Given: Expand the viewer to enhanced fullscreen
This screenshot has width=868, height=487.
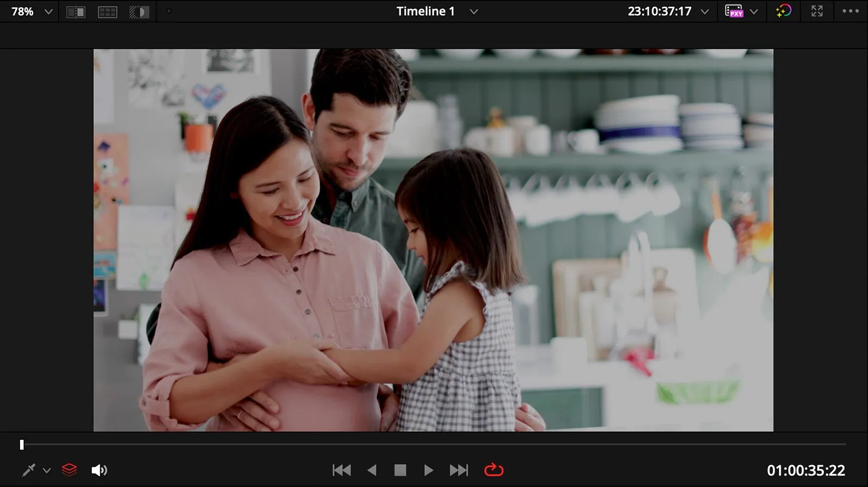Looking at the screenshot, I should tap(817, 11).
